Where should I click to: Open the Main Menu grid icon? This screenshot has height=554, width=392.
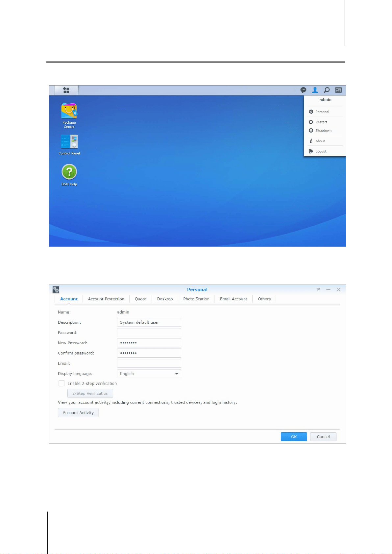click(x=66, y=90)
